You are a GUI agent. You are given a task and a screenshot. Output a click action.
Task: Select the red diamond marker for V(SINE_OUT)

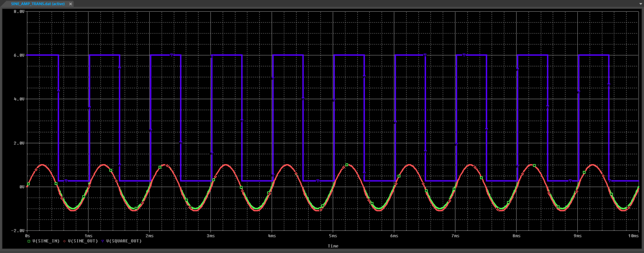65,241
